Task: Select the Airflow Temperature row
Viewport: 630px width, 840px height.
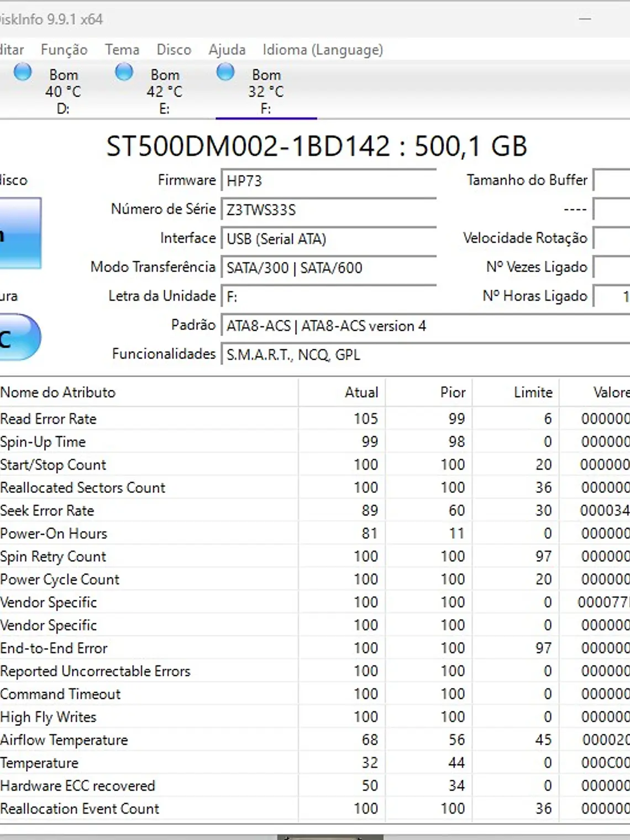Action: tap(315, 740)
